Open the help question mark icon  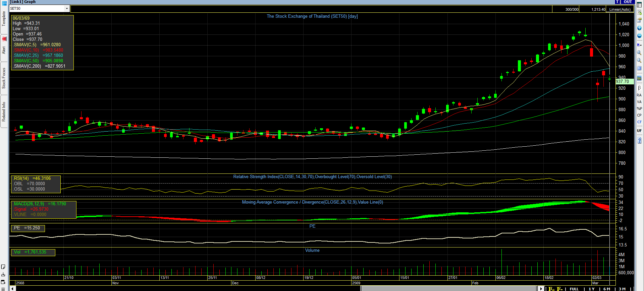coord(639,141)
